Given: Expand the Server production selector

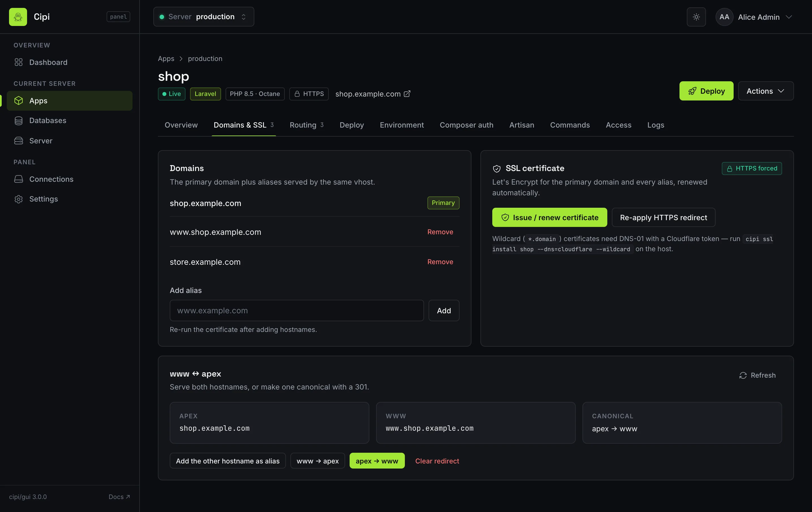Looking at the screenshot, I should coord(204,17).
